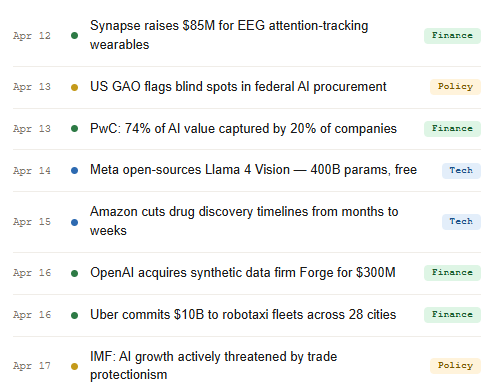Select Tech tag on Meta Llama row

pyautogui.click(x=461, y=171)
